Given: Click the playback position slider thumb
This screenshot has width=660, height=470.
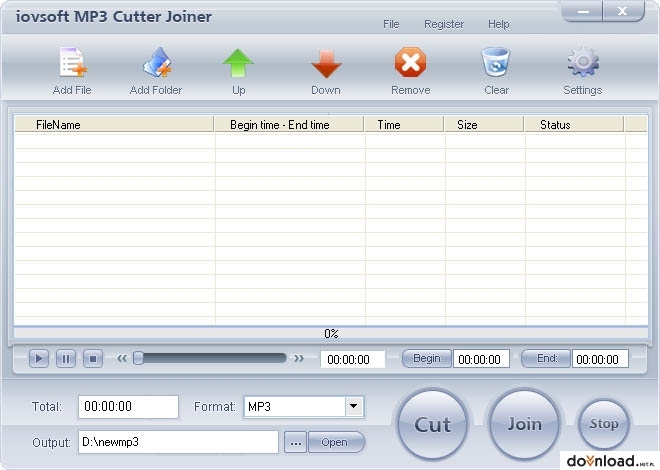Looking at the screenshot, I should coord(138,358).
